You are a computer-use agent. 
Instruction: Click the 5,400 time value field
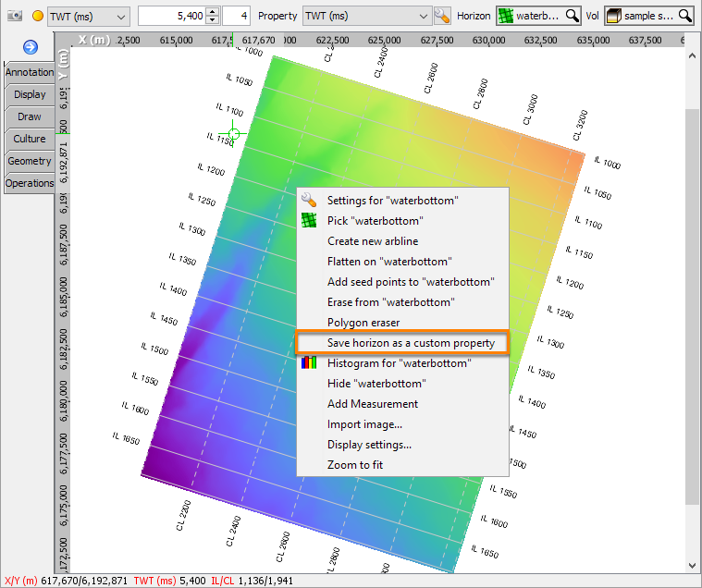[173, 16]
